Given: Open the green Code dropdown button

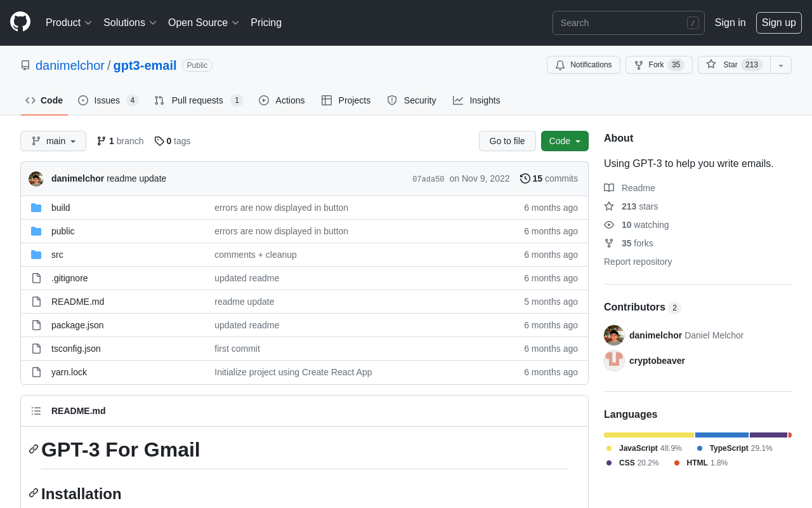Looking at the screenshot, I should click(565, 141).
